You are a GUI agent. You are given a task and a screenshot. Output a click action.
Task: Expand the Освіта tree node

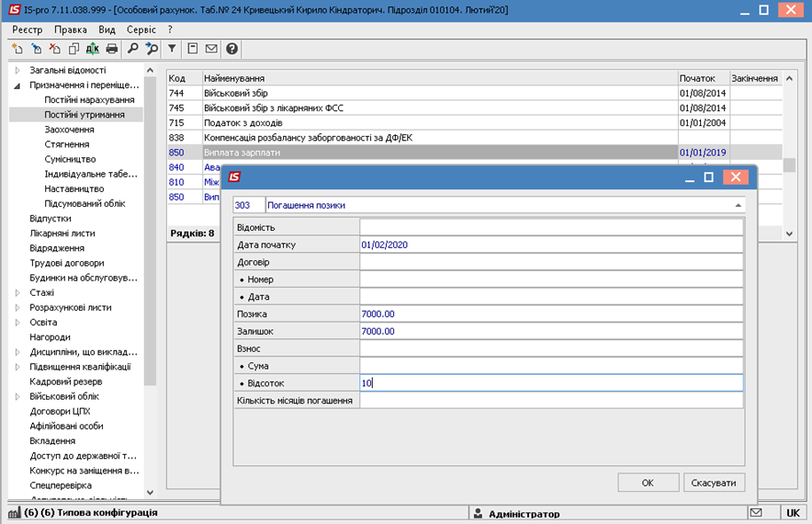coord(17,322)
